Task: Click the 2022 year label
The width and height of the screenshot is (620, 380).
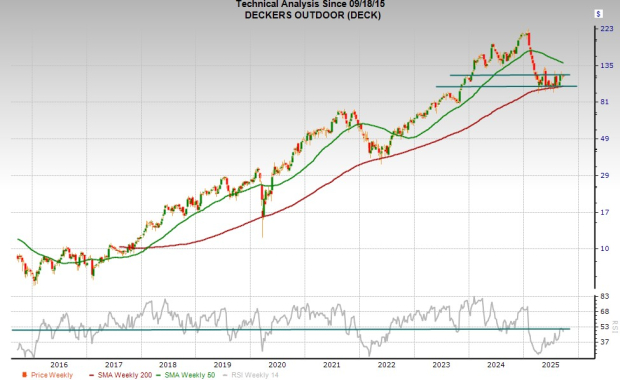Action: [x=386, y=365]
